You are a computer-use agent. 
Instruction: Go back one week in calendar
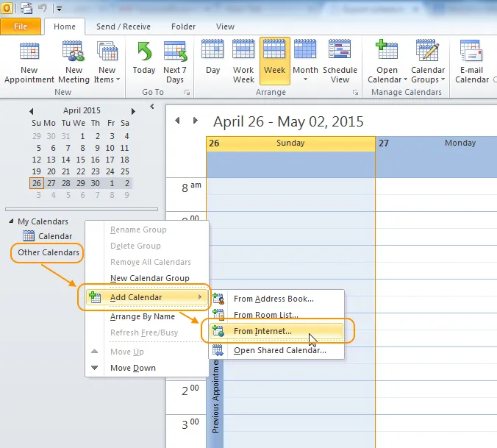click(x=177, y=121)
